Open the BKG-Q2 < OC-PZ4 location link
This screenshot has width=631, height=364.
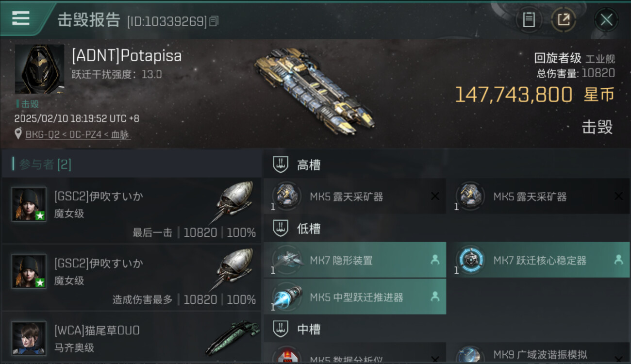point(78,134)
